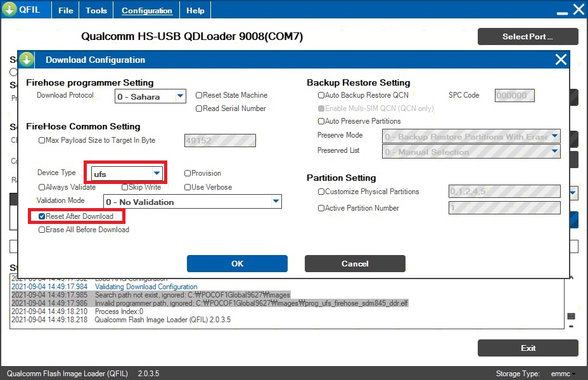Click the status log save icon

(571, 316)
